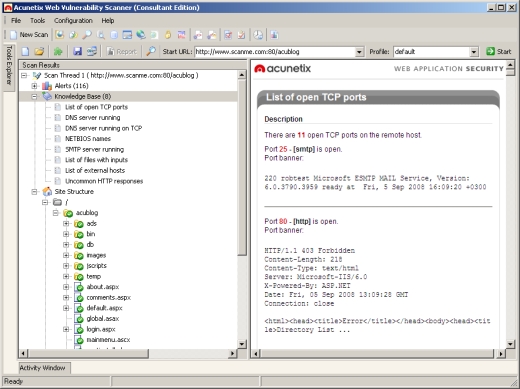Click the Scan Results panel header
This screenshot has height=389, width=520.
coord(133,65)
